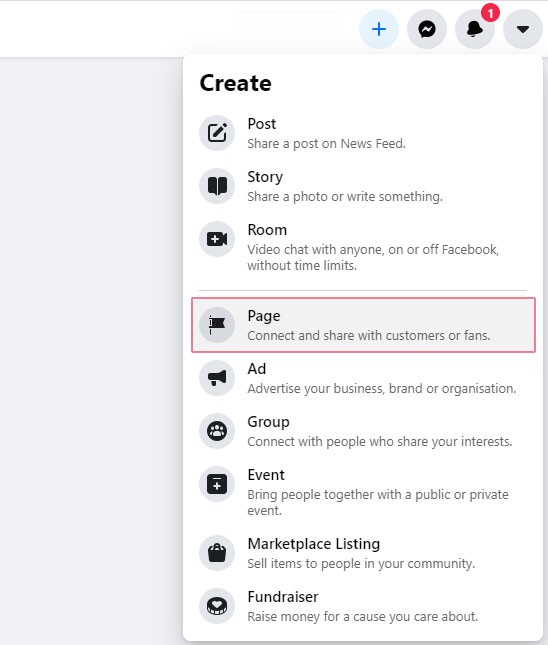Image resolution: width=548 pixels, height=645 pixels.
Task: Click the Fundraiser heart coin icon
Action: click(217, 606)
